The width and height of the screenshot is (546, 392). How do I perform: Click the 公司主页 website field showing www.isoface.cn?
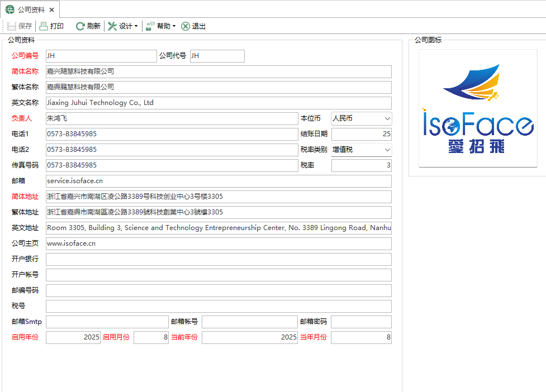[x=218, y=243]
